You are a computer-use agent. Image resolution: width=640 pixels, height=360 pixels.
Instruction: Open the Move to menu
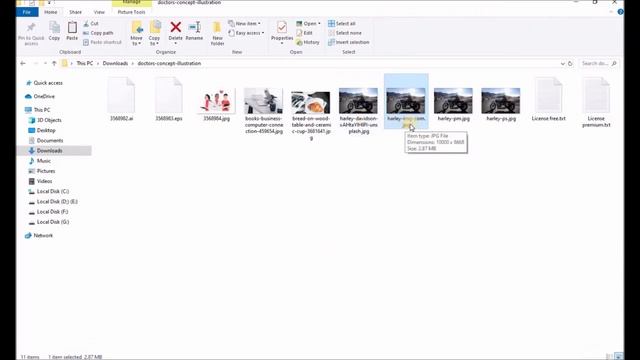137,33
